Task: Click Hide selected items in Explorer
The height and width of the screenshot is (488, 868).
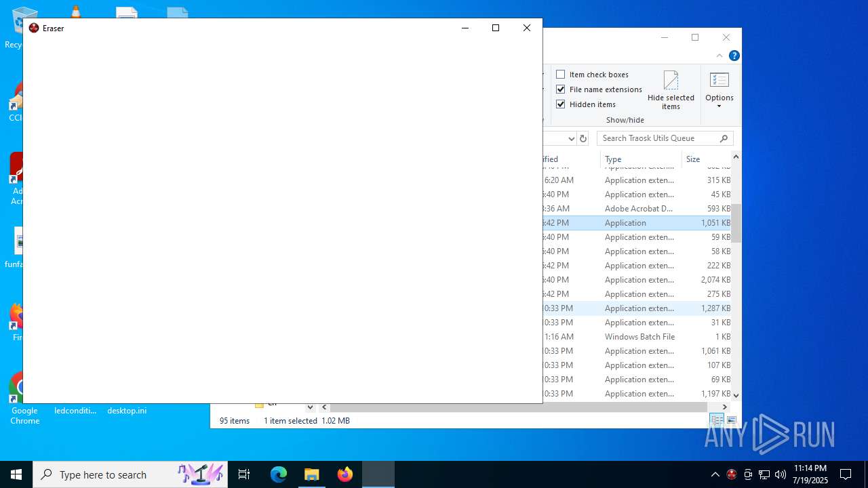Action: pos(671,89)
